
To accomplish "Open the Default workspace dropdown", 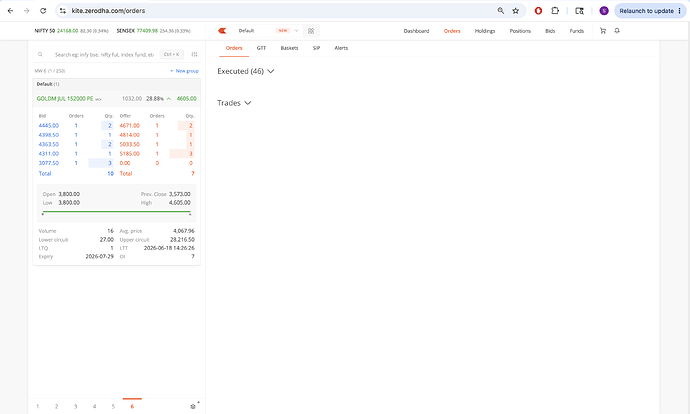I will 268,31.
